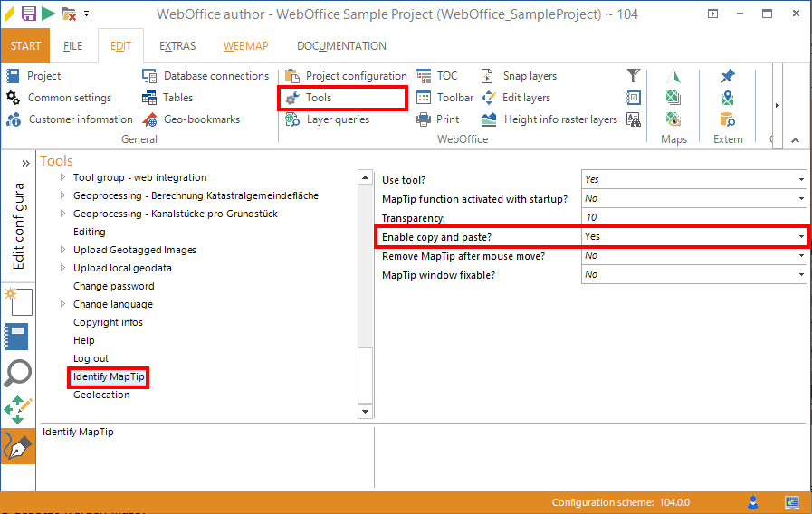Viewport: 812px width, 514px height.
Task: Switch to the WEBMAP tab
Action: pos(246,46)
